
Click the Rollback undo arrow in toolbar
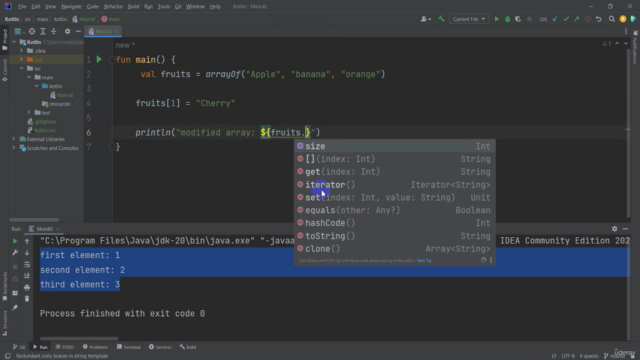pos(598,19)
